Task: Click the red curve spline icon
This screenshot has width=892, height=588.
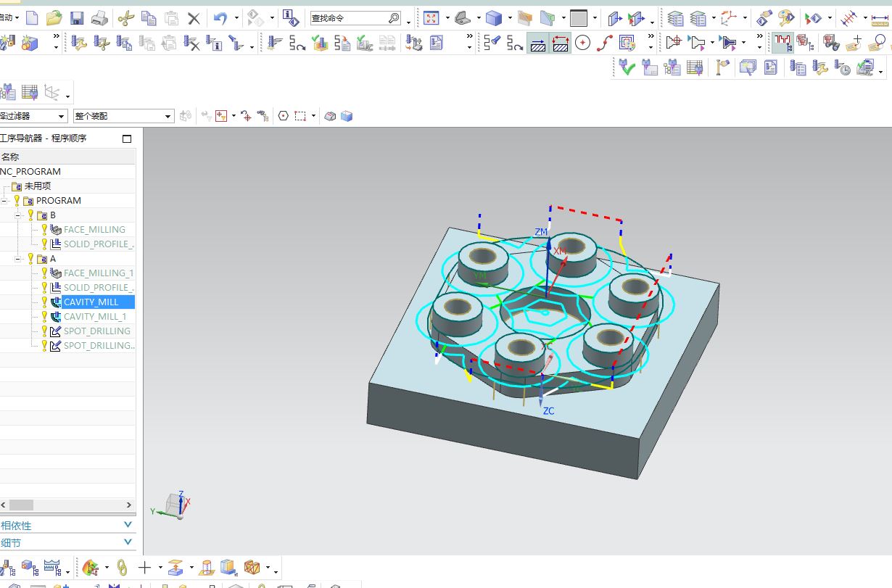Action: point(605,44)
